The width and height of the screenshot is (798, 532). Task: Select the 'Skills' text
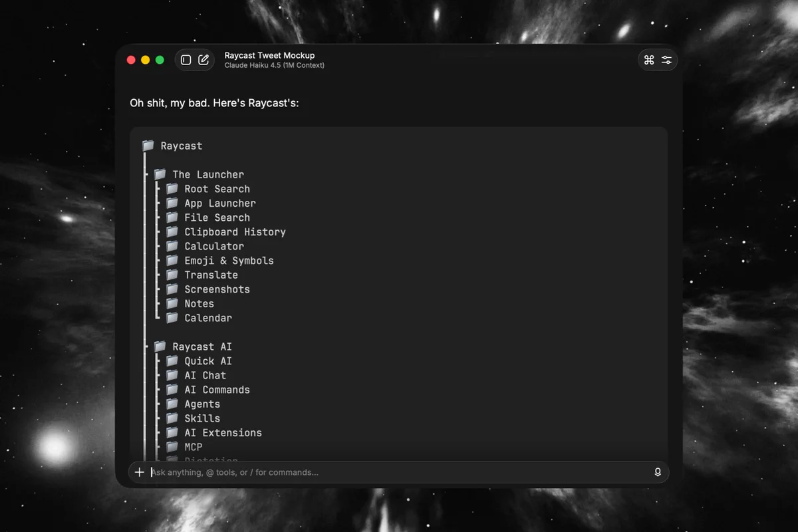coord(202,418)
